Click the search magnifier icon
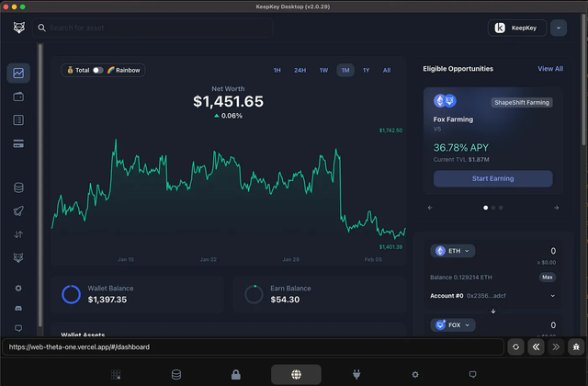Viewport: 588px width, 386px height. pyautogui.click(x=41, y=28)
